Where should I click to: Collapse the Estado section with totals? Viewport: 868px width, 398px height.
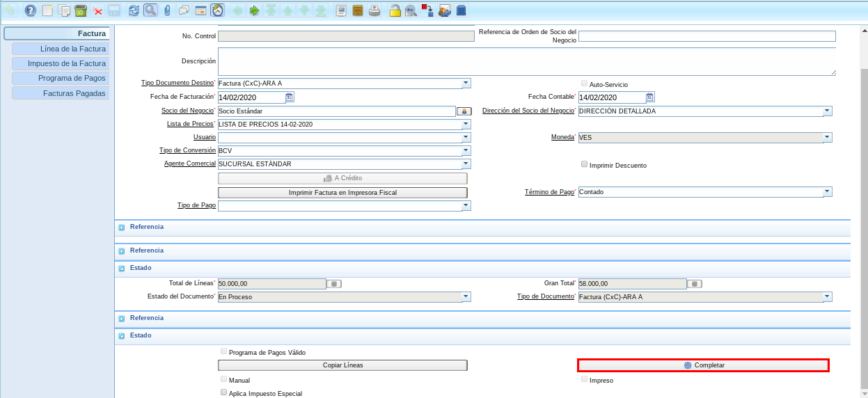(x=121, y=268)
